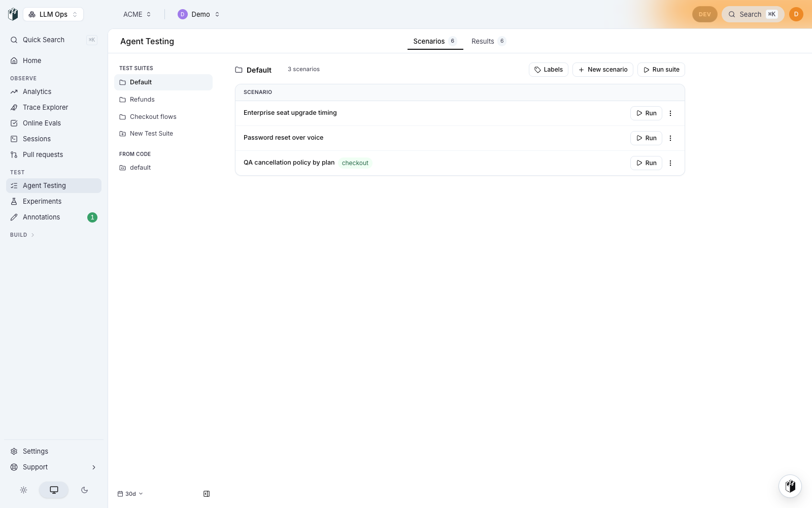The height and width of the screenshot is (508, 812).
Task: Run the Password reset over voice scenario
Action: click(x=646, y=138)
